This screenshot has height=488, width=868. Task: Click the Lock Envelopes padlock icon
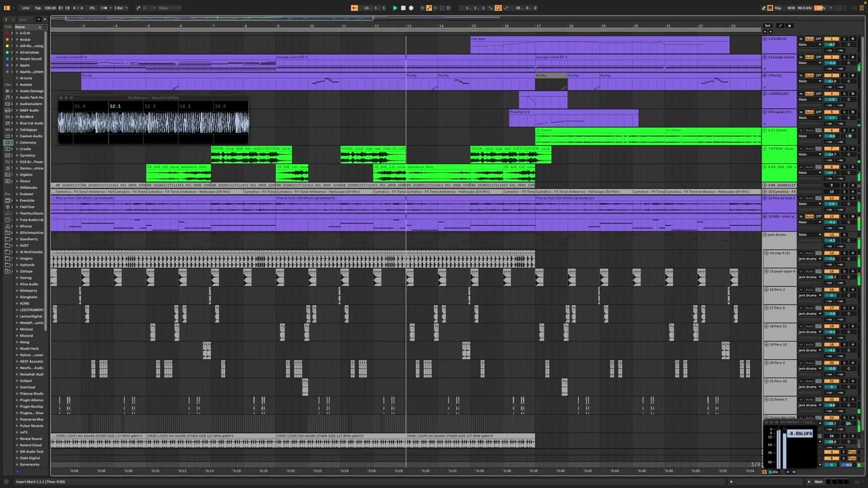click(789, 26)
